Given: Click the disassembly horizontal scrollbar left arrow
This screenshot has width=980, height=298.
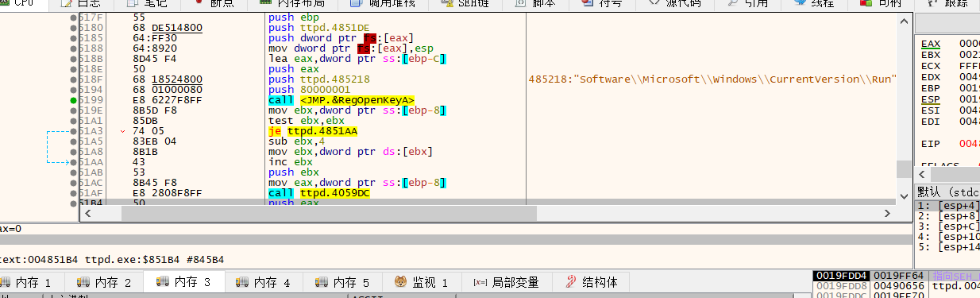Looking at the screenshot, I should tap(89, 213).
